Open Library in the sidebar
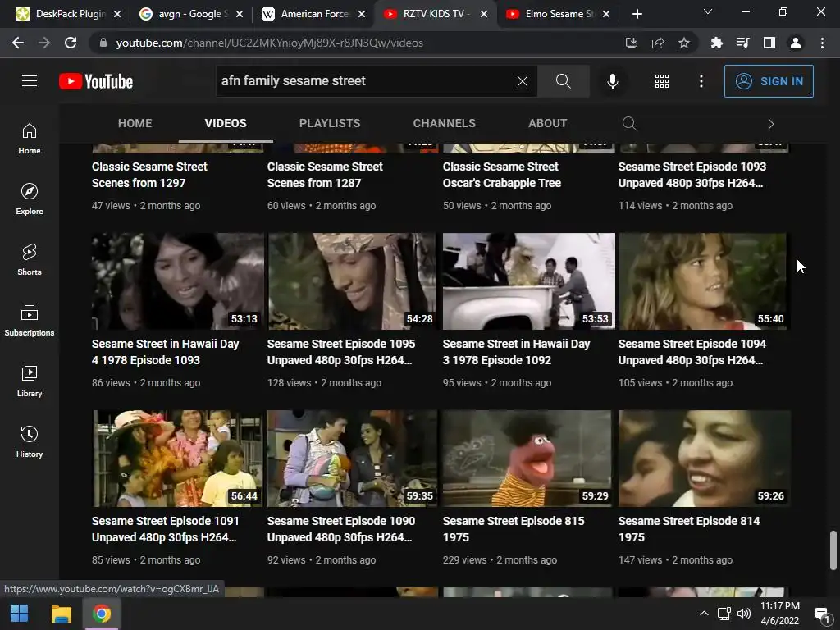This screenshot has height=630, width=840. tap(30, 381)
